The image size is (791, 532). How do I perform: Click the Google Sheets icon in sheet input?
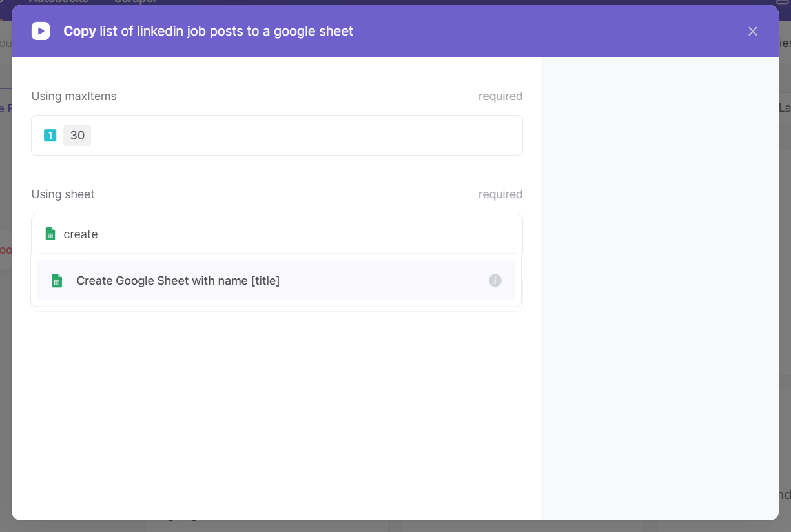coord(50,234)
